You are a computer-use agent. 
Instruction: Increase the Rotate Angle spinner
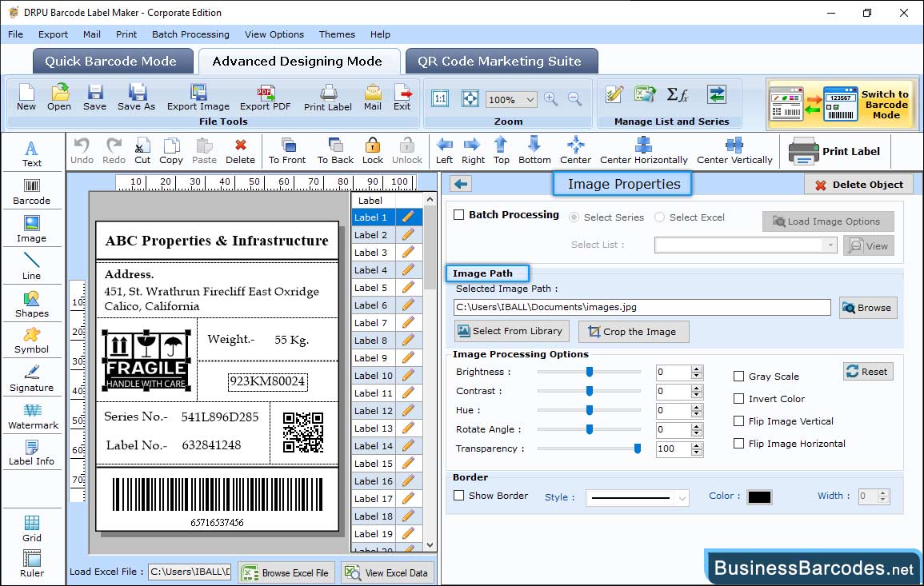(x=697, y=426)
